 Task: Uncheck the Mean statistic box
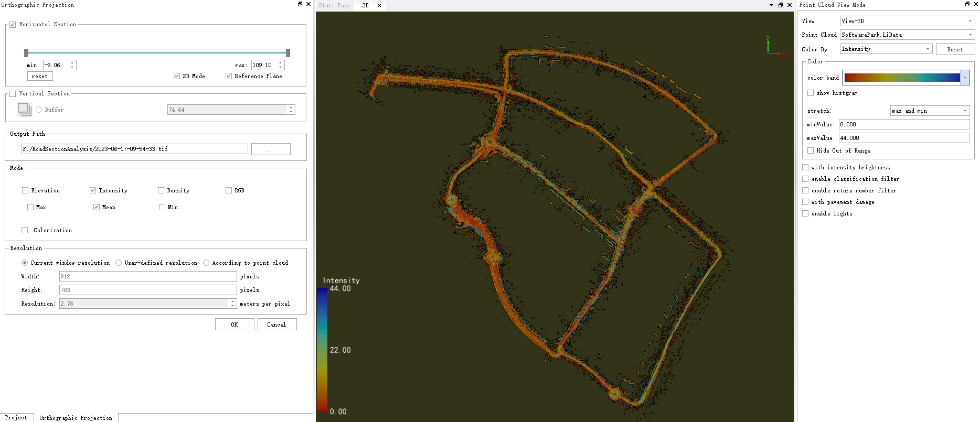pyautogui.click(x=97, y=207)
